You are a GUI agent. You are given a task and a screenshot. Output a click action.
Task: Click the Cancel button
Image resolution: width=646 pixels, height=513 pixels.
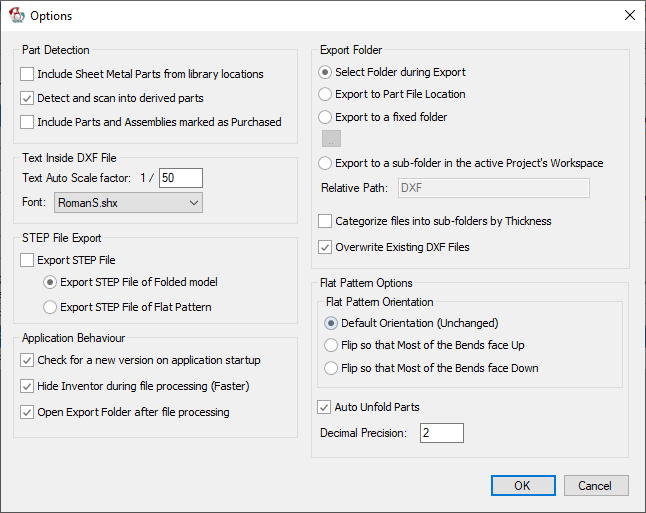[x=596, y=485]
